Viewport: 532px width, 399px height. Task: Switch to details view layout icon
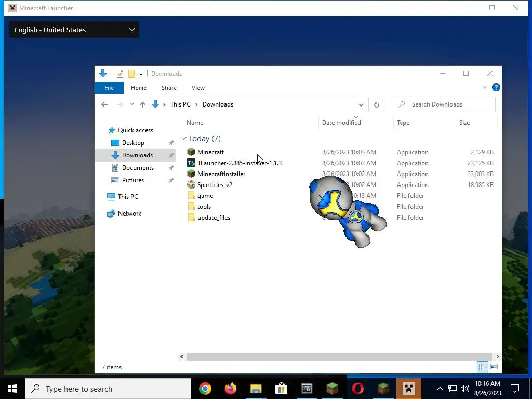coord(483,367)
